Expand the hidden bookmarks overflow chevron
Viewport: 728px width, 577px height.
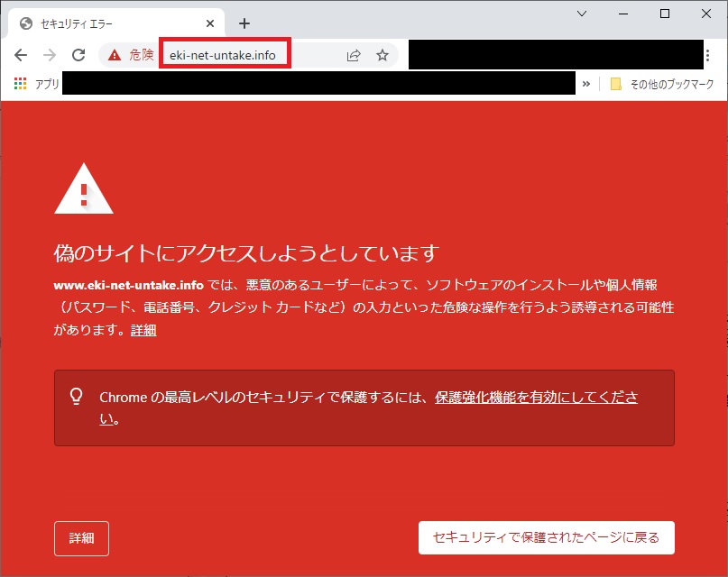click(x=586, y=84)
